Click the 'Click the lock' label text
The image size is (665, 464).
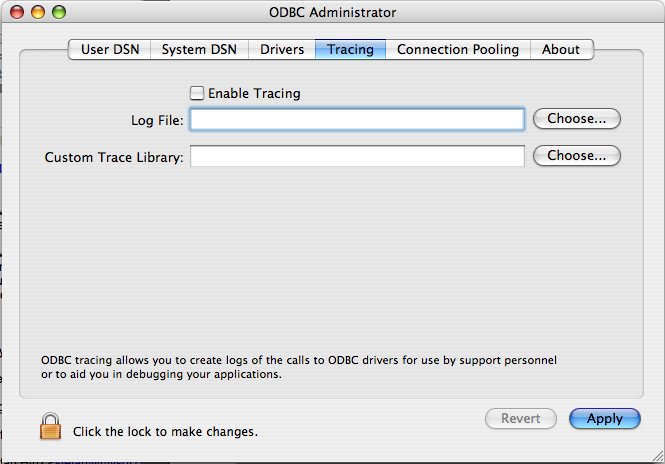click(x=165, y=432)
